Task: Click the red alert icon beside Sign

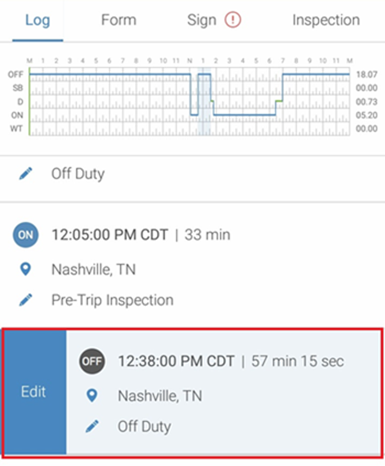Action: click(232, 20)
